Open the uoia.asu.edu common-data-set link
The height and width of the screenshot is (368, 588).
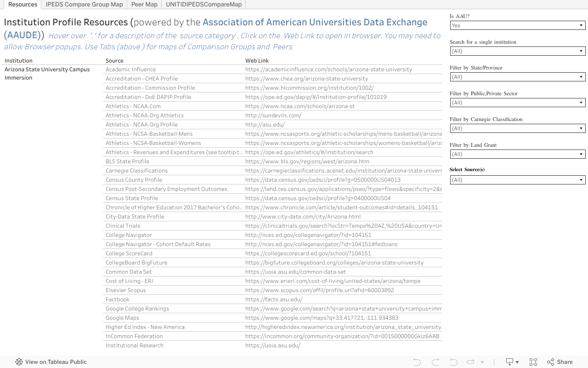click(295, 272)
